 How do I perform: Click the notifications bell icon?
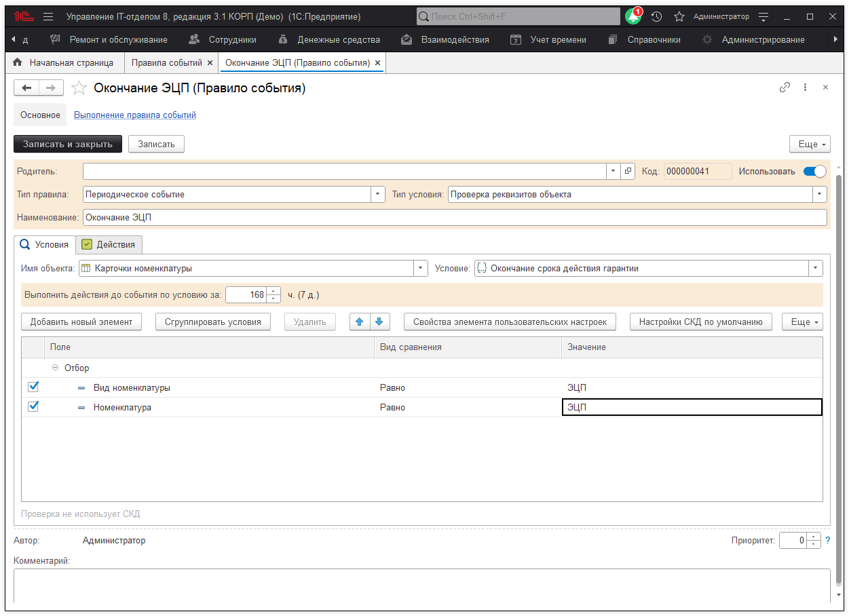click(x=633, y=17)
